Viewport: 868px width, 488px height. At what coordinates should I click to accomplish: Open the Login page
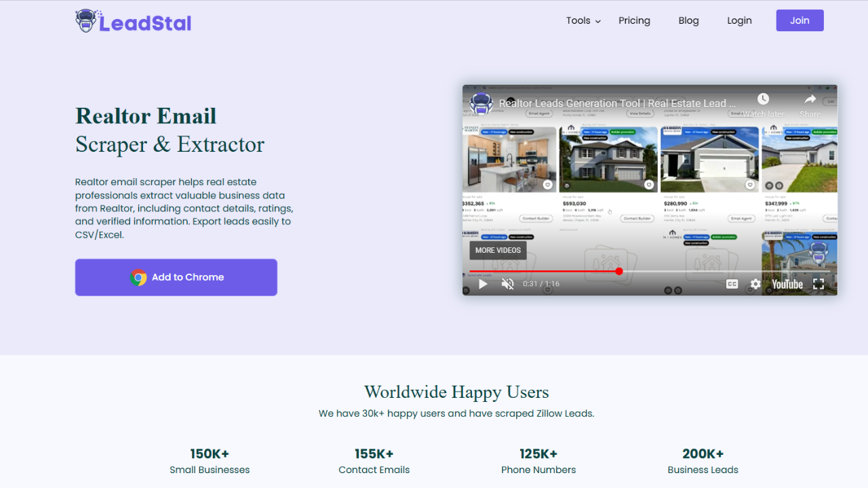coord(739,20)
